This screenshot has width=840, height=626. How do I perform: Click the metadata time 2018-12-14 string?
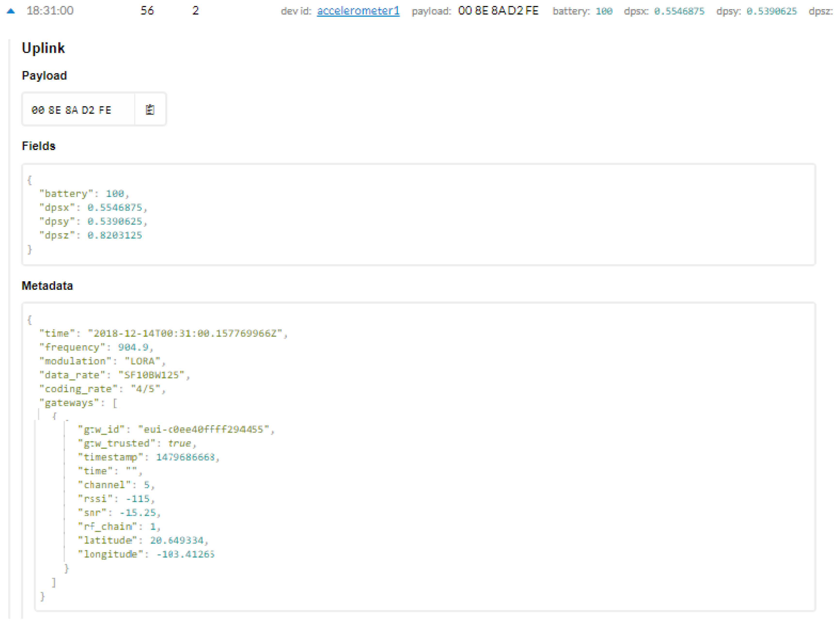(x=185, y=333)
